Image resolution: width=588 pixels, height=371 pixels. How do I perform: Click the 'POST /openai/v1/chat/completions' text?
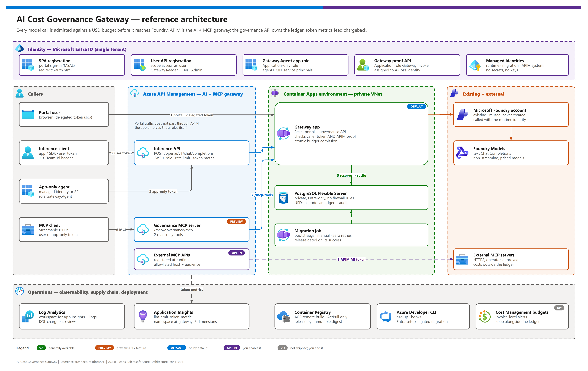(183, 153)
